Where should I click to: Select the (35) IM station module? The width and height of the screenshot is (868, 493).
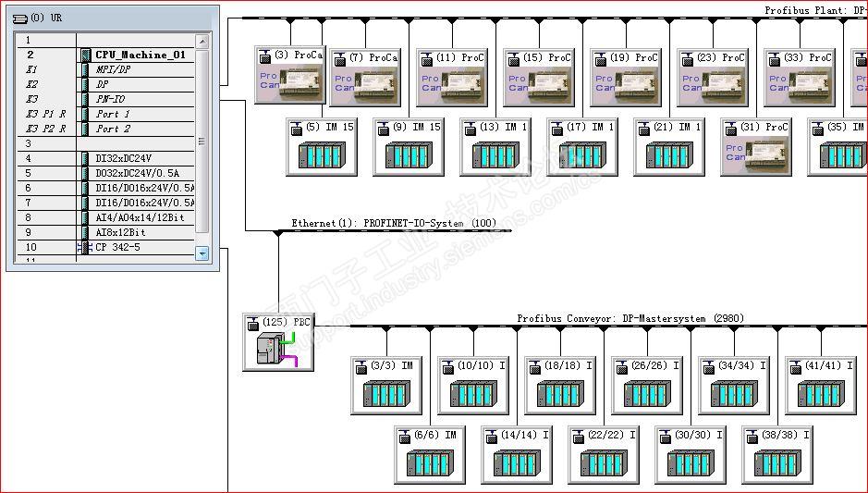tap(837, 147)
